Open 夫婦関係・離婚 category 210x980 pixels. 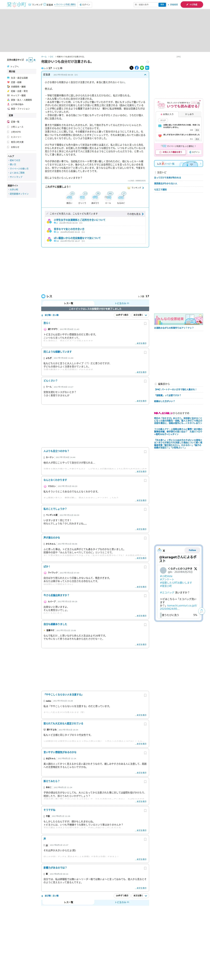coord(16,87)
